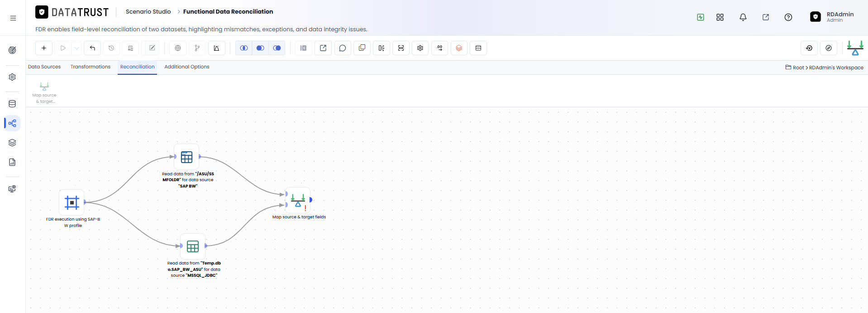Select the first overlapping circles join toggle
Screen dimensions: 868x313
click(244, 48)
